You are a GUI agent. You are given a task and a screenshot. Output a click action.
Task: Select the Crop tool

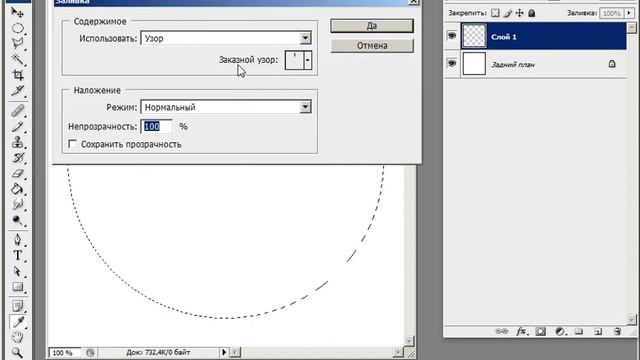pos(17,75)
